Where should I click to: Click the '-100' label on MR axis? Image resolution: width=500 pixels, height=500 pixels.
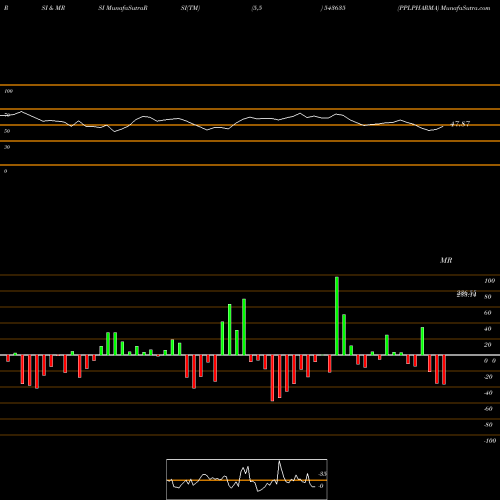pyautogui.click(x=490, y=441)
